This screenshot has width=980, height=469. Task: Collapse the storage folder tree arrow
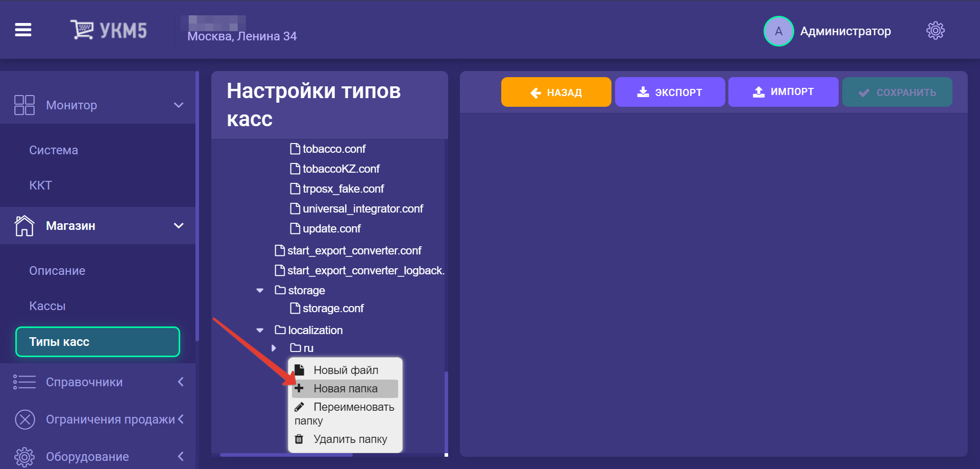coord(260,290)
